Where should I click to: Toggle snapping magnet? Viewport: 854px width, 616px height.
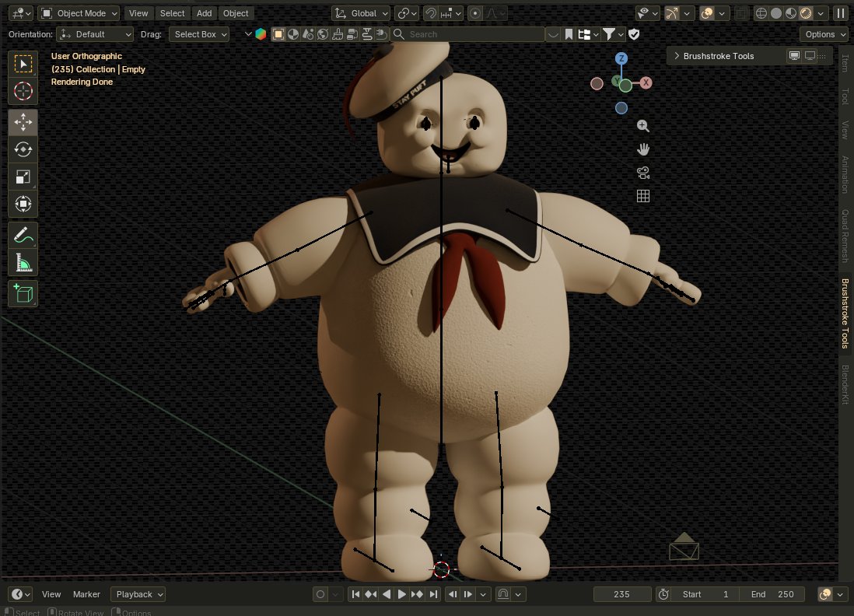click(430, 14)
